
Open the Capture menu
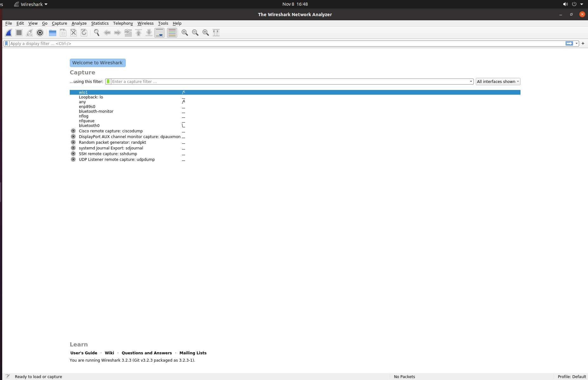point(59,23)
